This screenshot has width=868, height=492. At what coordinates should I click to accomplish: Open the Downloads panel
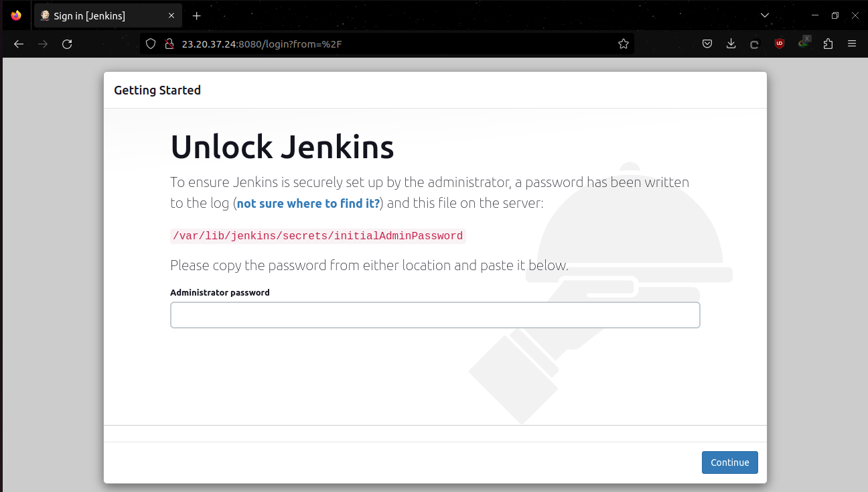731,44
